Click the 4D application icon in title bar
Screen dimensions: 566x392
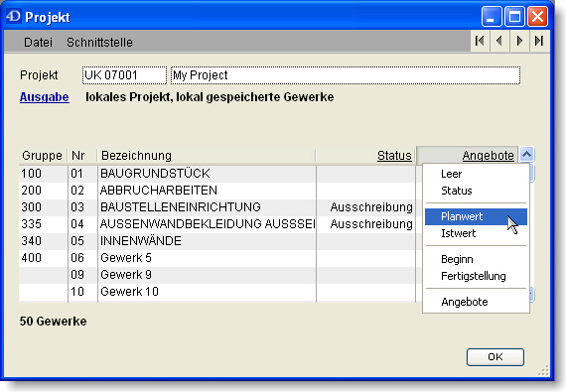13,17
